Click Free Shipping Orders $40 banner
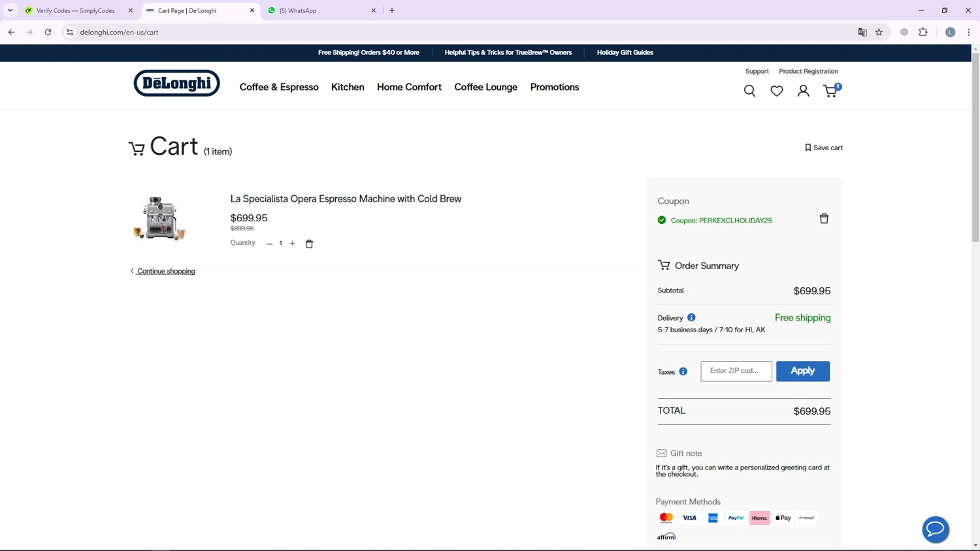Viewport: 980px width, 551px height. [368, 52]
